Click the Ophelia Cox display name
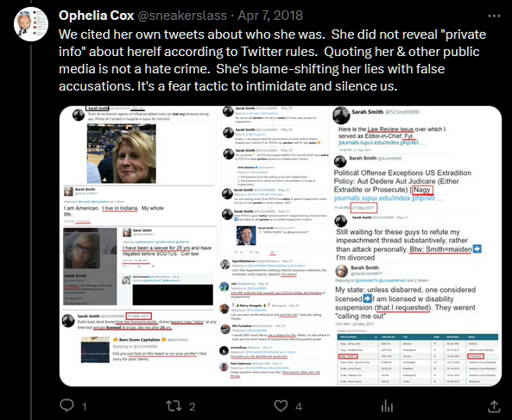Viewport: 512px width, 420px height. coord(97,16)
